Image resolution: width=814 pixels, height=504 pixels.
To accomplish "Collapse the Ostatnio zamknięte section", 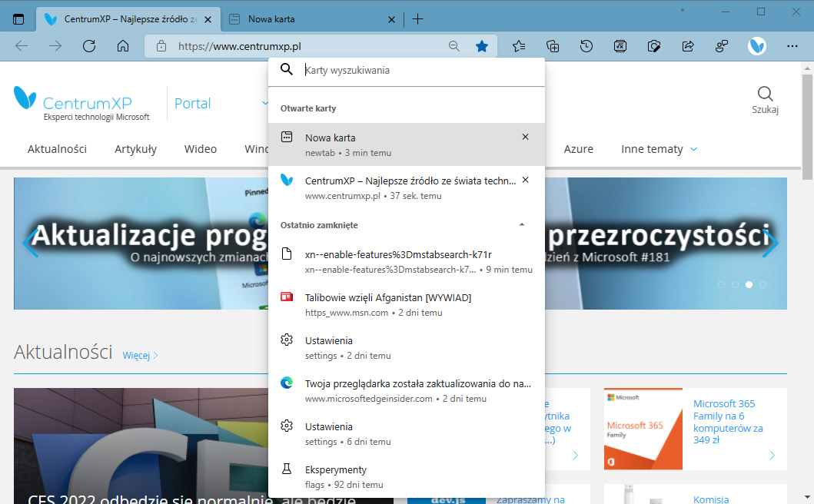I will (522, 225).
